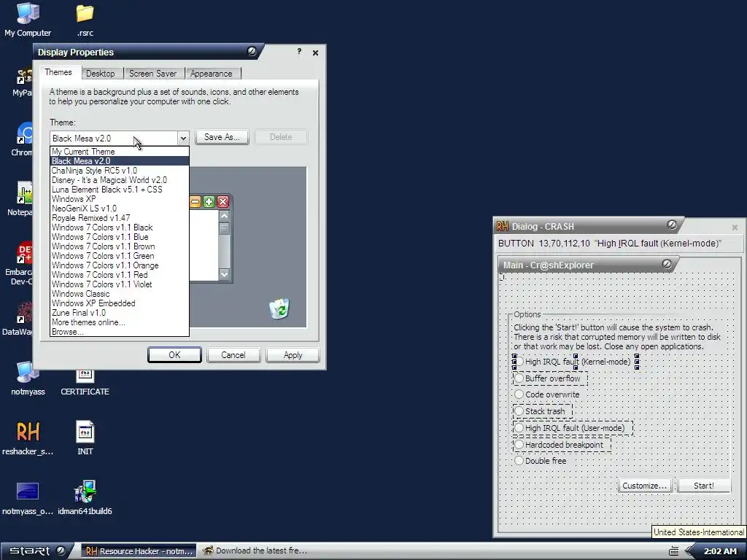Click the round badge icon in Display Properties title bar
The height and width of the screenshot is (560, 747).
click(x=252, y=51)
